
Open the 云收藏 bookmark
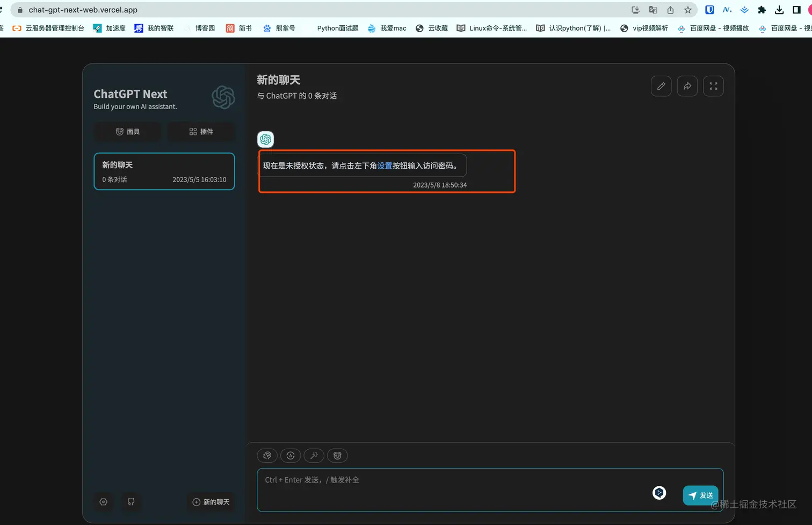pos(432,28)
